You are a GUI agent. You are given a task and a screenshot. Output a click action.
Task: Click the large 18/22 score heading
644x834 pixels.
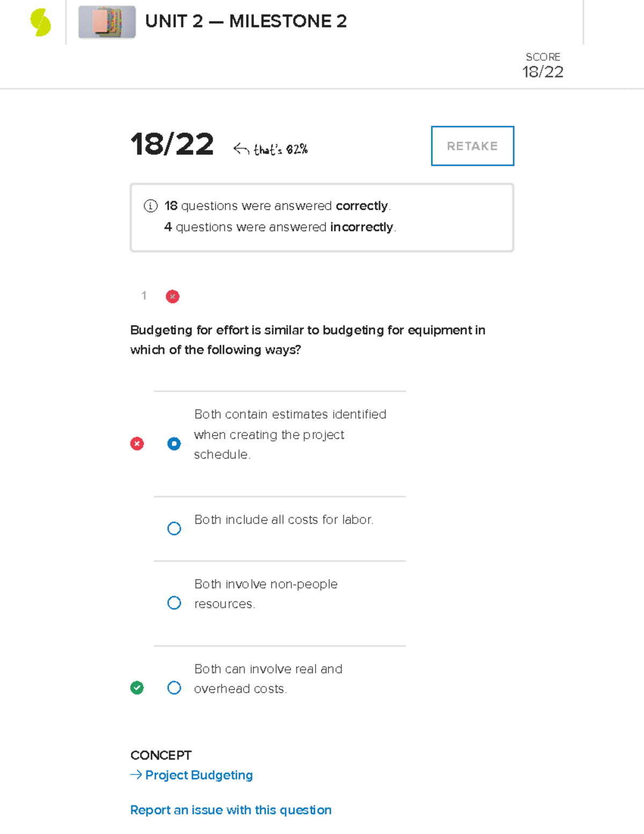point(171,144)
